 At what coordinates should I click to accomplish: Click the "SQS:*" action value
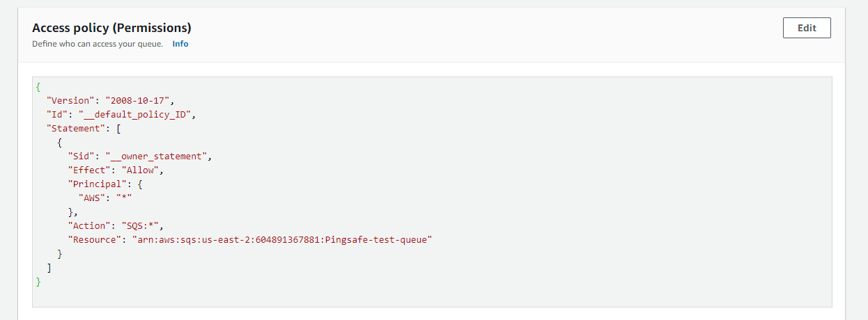[141, 226]
